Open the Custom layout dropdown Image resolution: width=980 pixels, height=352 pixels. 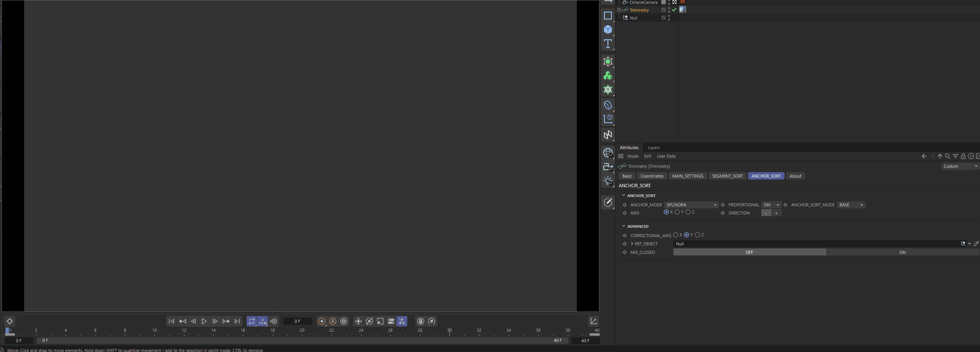click(x=959, y=166)
